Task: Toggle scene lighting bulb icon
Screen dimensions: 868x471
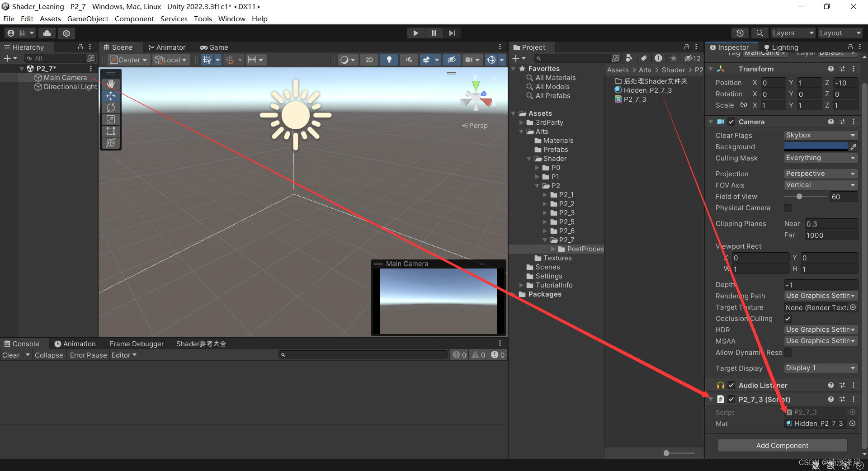Action: pos(389,60)
